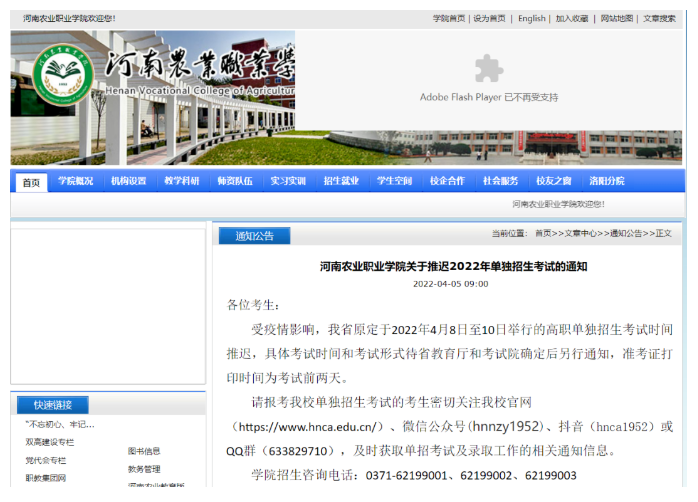The height and width of the screenshot is (502, 698).
Task: Click the 快速链接 panel header
Action: coord(53,405)
